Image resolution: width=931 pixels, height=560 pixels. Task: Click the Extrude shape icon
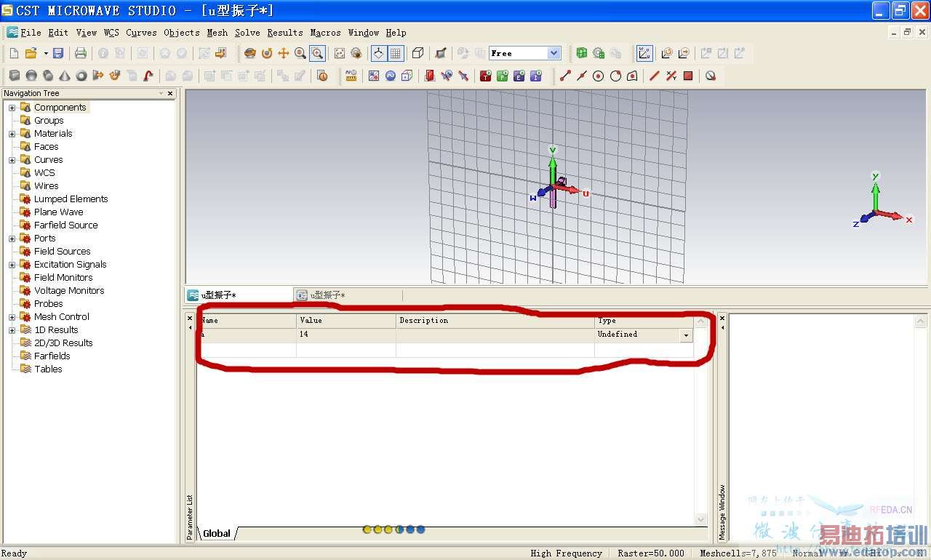pyautogui.click(x=98, y=76)
